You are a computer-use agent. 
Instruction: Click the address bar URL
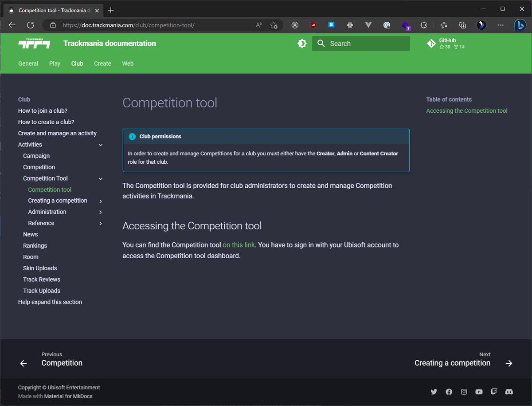tap(129, 25)
